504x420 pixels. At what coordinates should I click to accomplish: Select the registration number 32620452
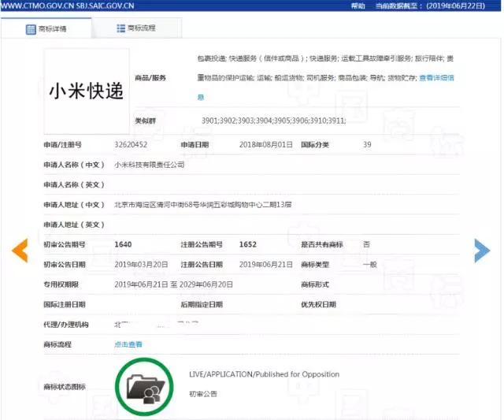pyautogui.click(x=131, y=145)
